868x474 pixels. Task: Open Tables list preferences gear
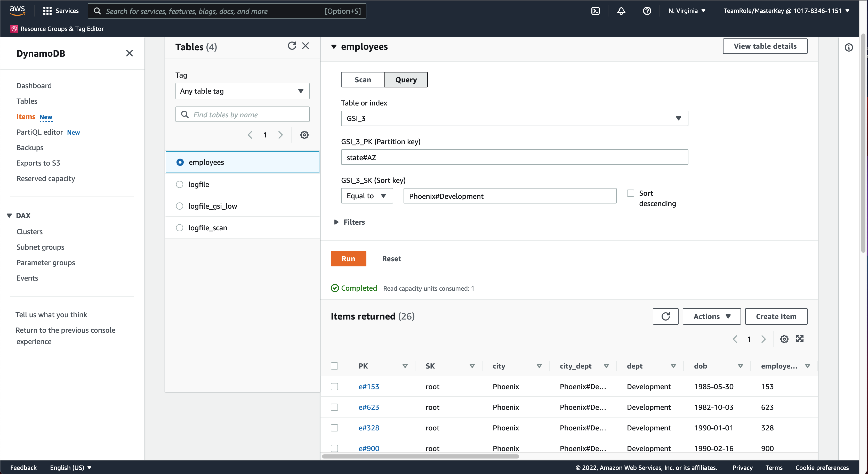click(x=304, y=135)
